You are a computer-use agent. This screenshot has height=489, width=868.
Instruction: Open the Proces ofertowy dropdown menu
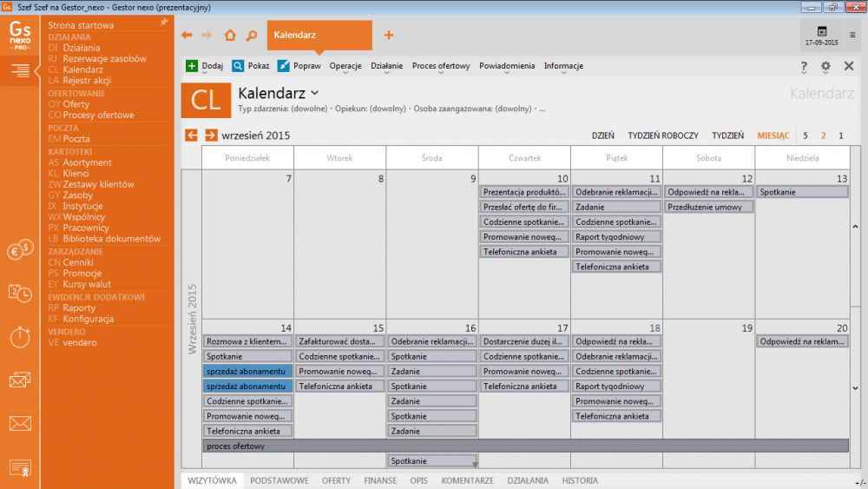click(x=441, y=66)
